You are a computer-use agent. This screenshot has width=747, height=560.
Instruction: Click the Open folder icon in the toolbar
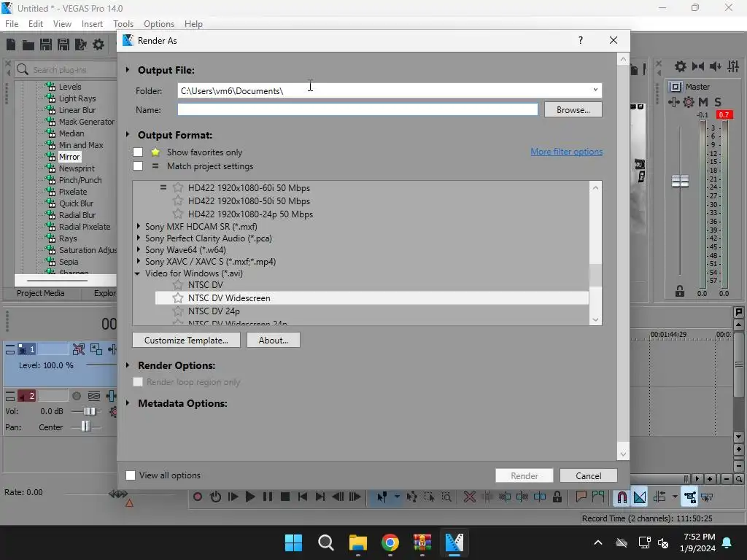[28, 44]
